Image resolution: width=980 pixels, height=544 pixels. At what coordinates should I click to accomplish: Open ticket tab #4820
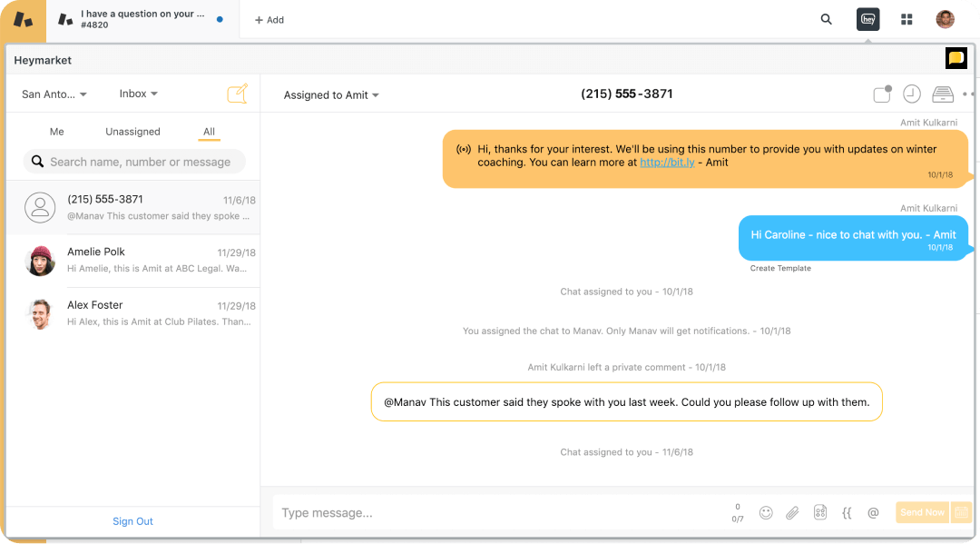[142, 19]
